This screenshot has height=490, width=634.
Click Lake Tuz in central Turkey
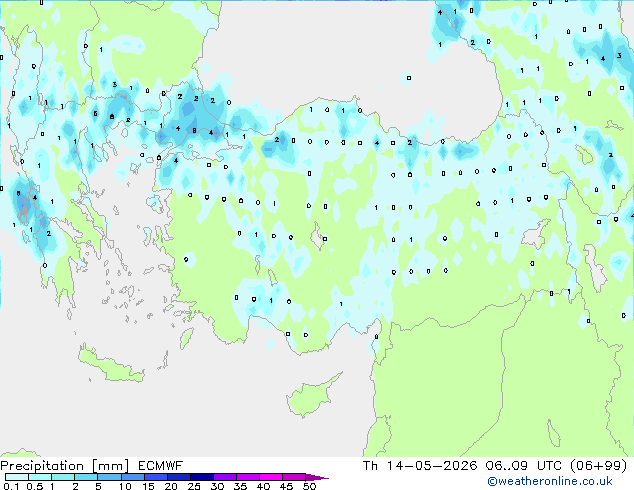tap(317, 236)
